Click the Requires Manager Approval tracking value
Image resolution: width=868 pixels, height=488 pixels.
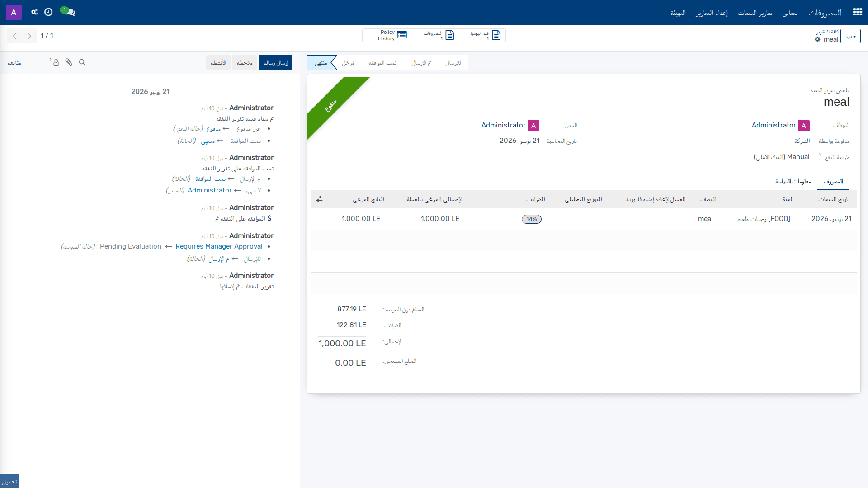[219, 246]
